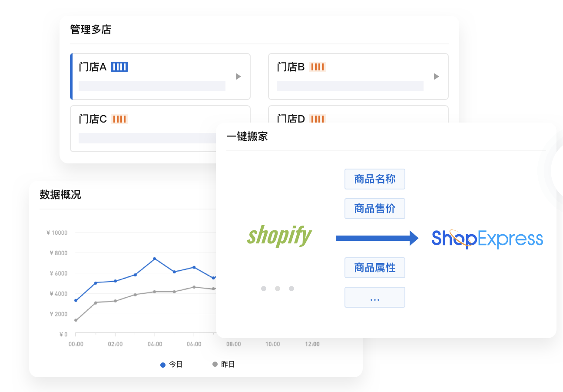Viewport: 563px width, 392px height.
Task: Click the gray 00:00 data point
Action: 76,320
